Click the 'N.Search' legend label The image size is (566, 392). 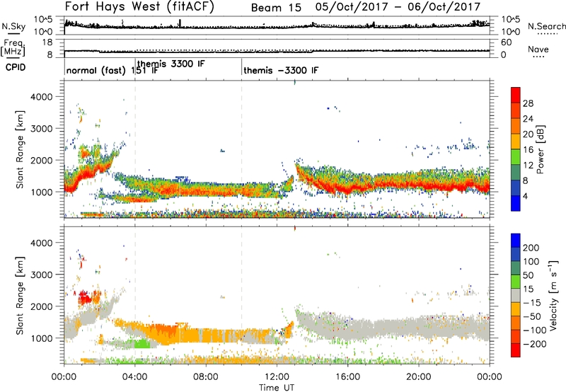pos(546,26)
